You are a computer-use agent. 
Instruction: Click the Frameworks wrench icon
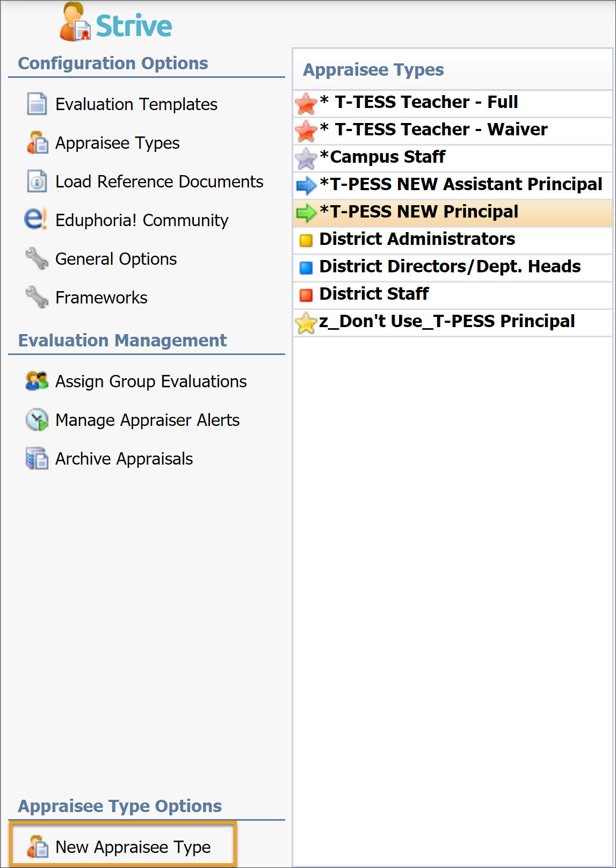[x=37, y=297]
